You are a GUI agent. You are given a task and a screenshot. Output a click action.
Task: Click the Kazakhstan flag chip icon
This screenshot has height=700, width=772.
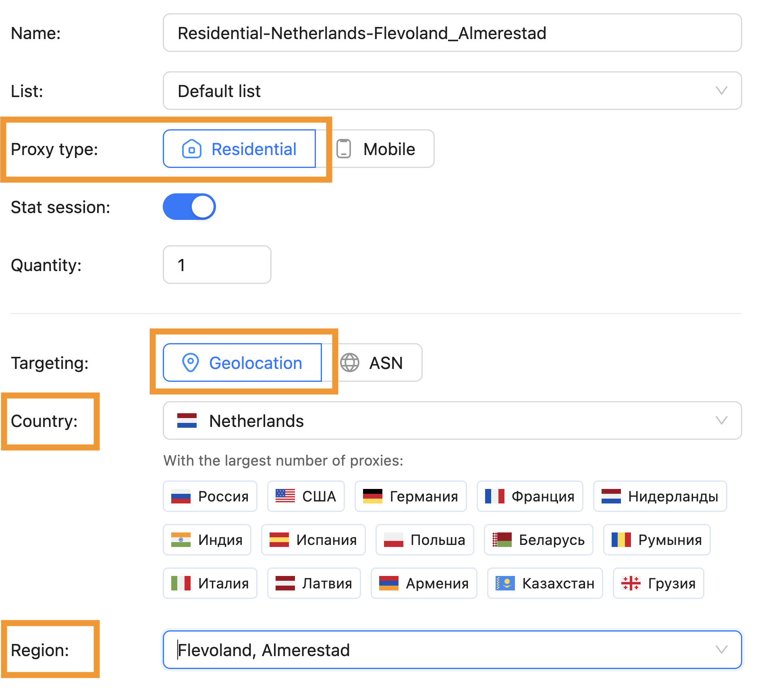[x=505, y=584]
